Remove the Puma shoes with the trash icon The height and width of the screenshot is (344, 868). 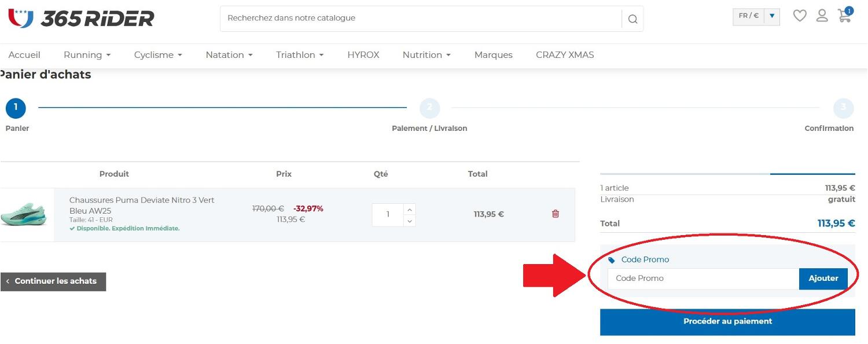coord(555,214)
